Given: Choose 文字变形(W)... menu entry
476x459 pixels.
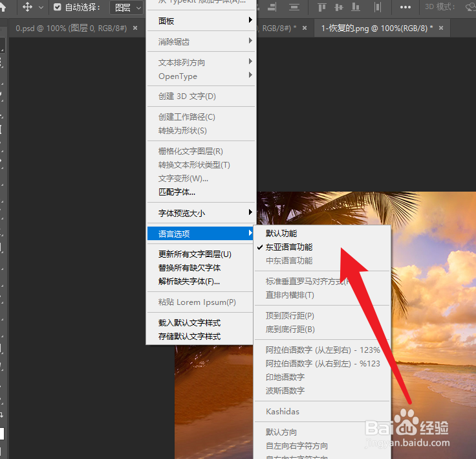Looking at the screenshot, I should coord(200,179).
